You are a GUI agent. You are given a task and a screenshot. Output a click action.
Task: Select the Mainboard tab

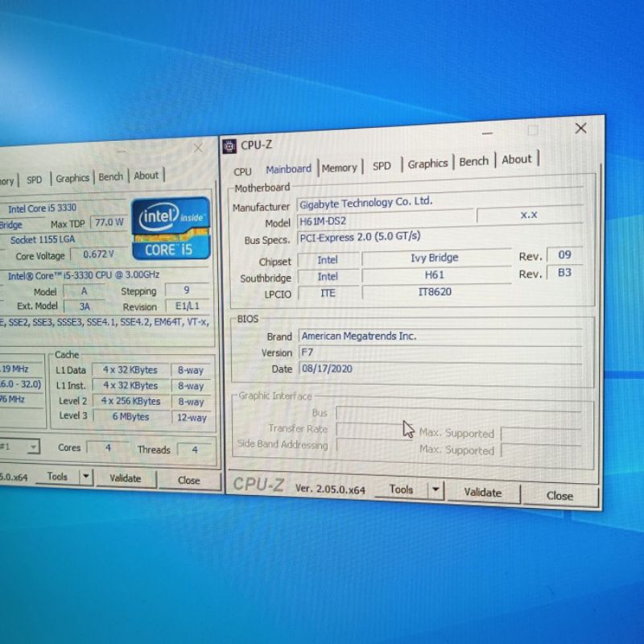288,169
